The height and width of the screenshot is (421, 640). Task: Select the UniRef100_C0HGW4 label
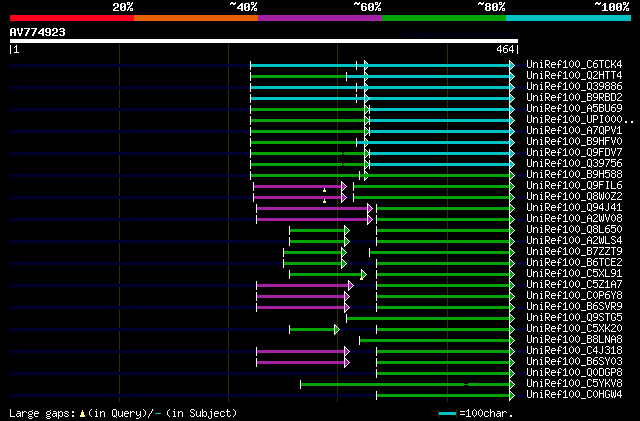point(574,395)
